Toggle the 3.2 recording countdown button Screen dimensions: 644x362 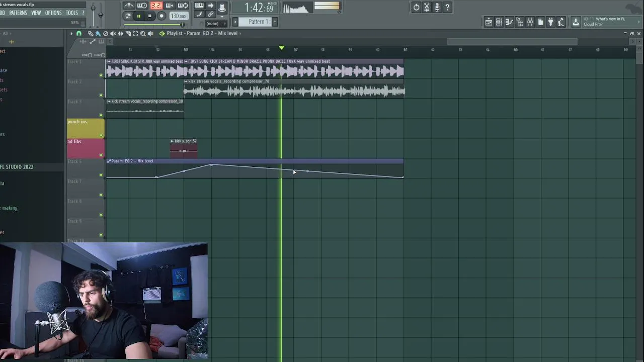156,6
